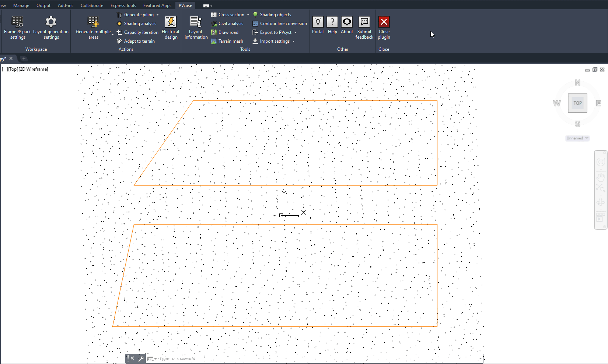Click the TOP face of ViewCube

coord(577,103)
